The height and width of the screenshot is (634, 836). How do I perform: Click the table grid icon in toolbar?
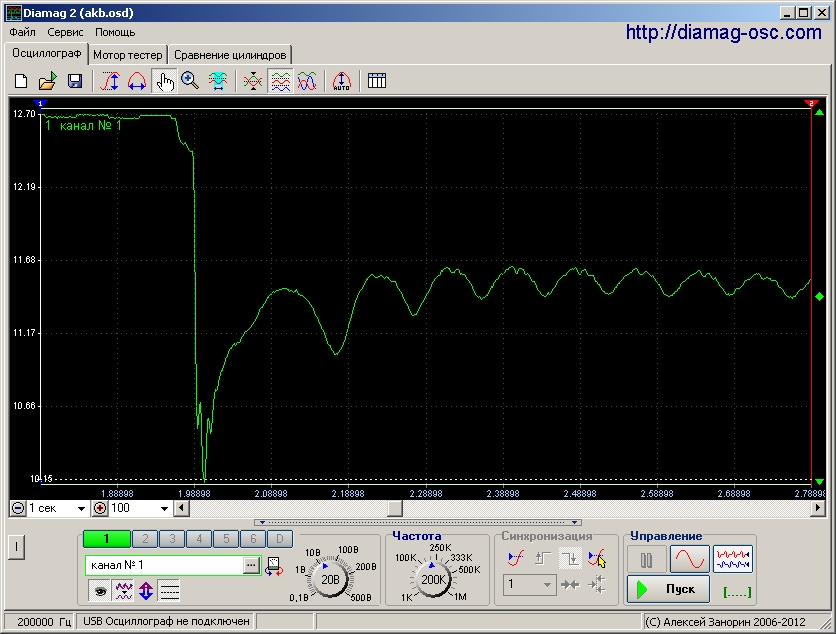377,81
